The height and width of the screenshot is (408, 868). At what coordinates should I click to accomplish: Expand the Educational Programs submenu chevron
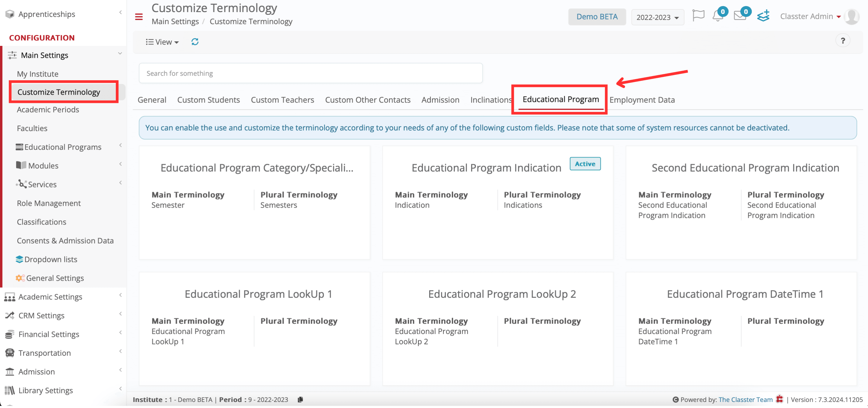pos(120,145)
